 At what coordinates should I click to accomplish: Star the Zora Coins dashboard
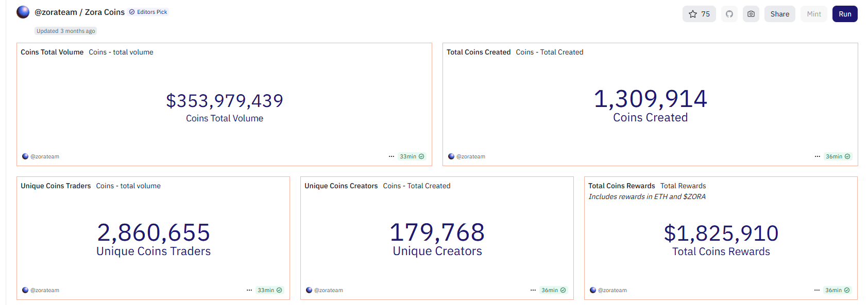coord(699,14)
